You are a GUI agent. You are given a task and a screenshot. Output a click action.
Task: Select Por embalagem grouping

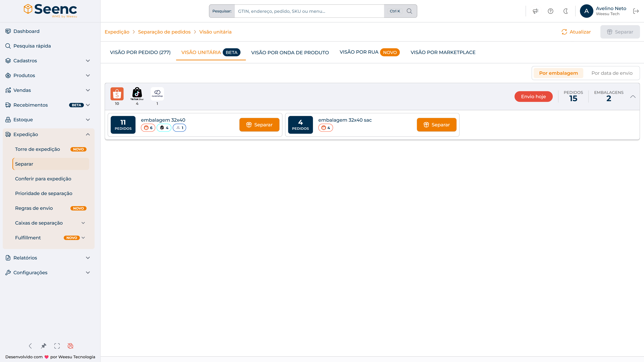tap(559, 73)
